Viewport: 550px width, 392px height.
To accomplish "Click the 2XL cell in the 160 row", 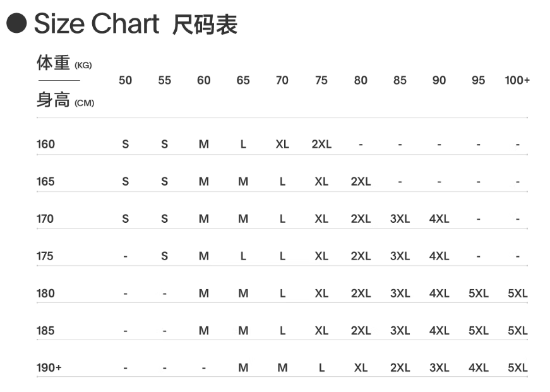I will [x=321, y=144].
